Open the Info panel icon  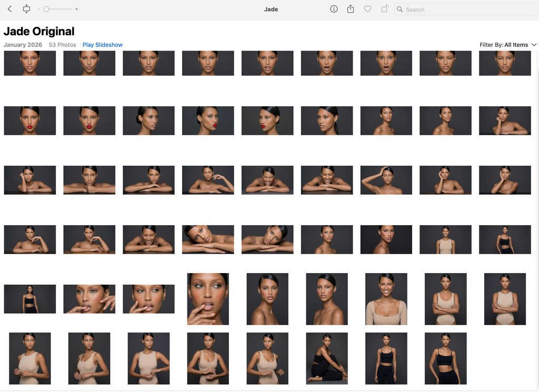coord(334,9)
